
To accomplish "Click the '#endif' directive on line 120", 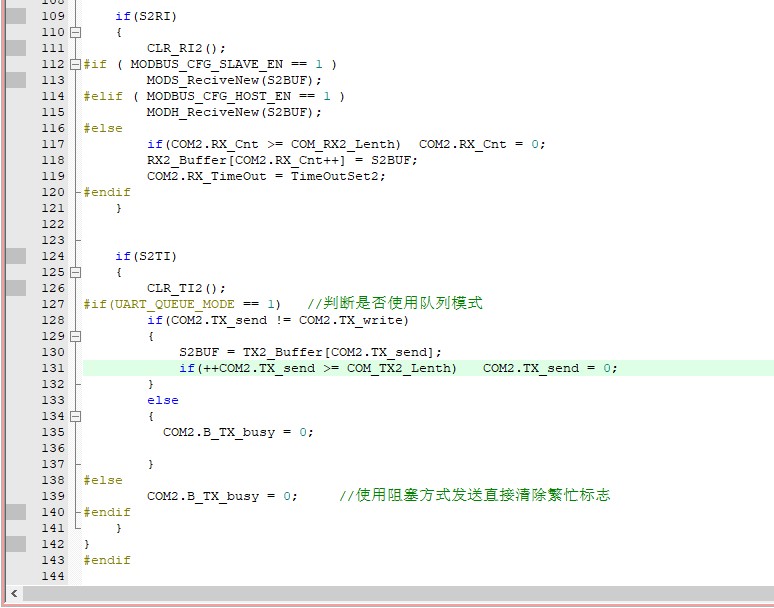I will click(x=107, y=192).
